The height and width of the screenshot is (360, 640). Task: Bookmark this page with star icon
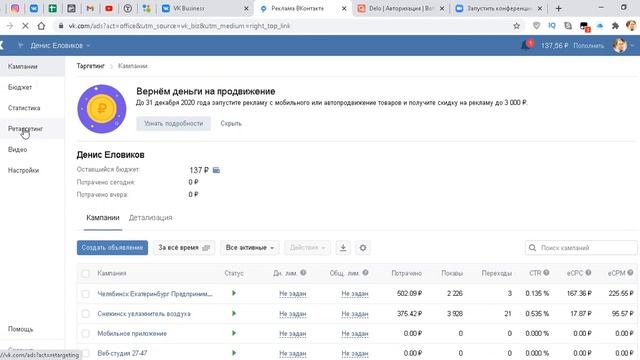click(516, 26)
